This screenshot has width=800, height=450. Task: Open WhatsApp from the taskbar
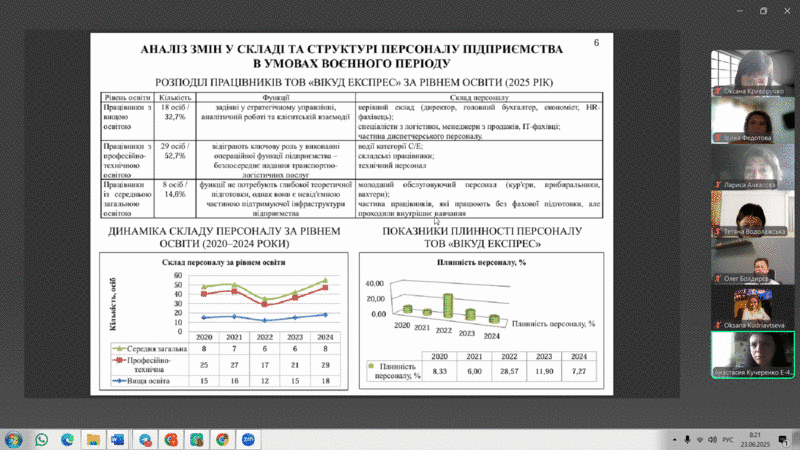coord(42,439)
